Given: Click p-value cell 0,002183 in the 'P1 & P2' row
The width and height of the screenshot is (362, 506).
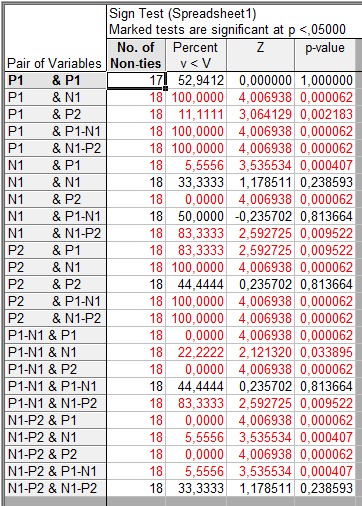Looking at the screenshot, I should click(325, 114).
